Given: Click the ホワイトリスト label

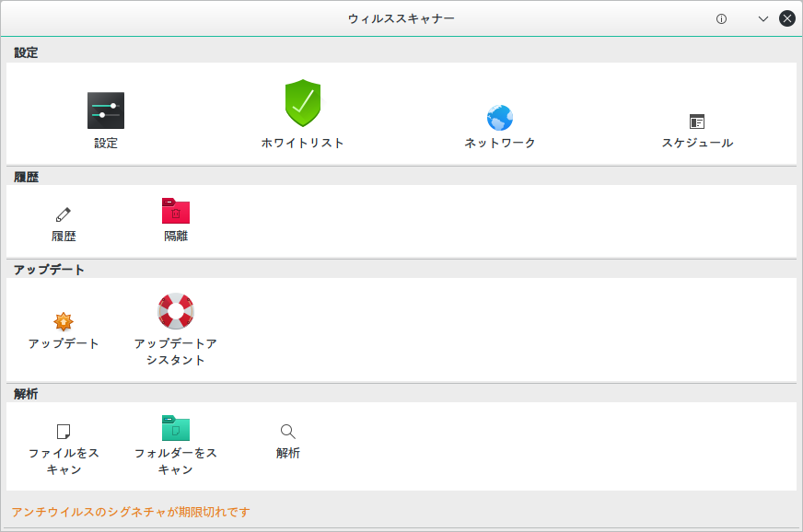Looking at the screenshot, I should coord(303,143).
